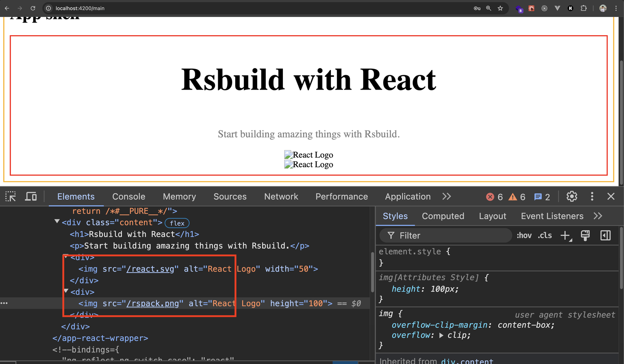Open DevTools settings gear
This screenshot has width=624, height=364.
(572, 197)
